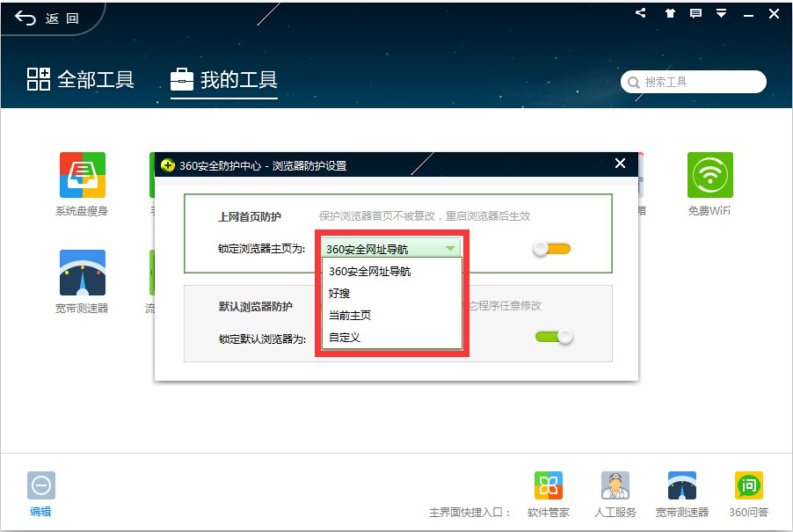
Task: Open the main menu triangle icon
Action: [x=721, y=14]
